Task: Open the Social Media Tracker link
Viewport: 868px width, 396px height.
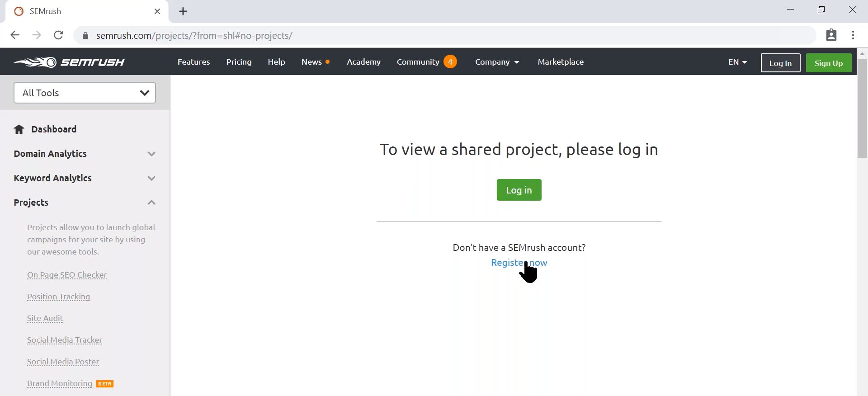Action: (x=65, y=340)
